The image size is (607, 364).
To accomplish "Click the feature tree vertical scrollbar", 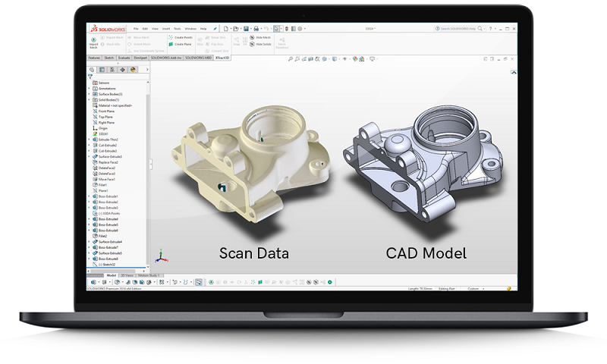I will pos(148,167).
